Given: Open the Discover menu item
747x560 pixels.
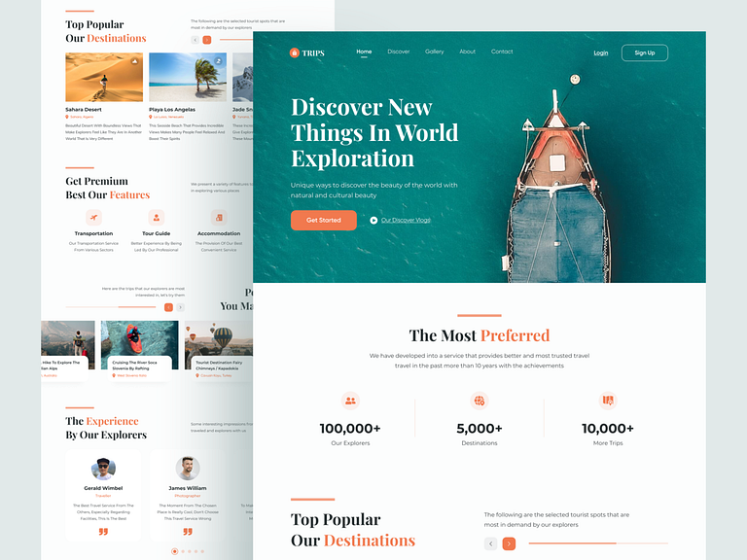Looking at the screenshot, I should coord(398,52).
